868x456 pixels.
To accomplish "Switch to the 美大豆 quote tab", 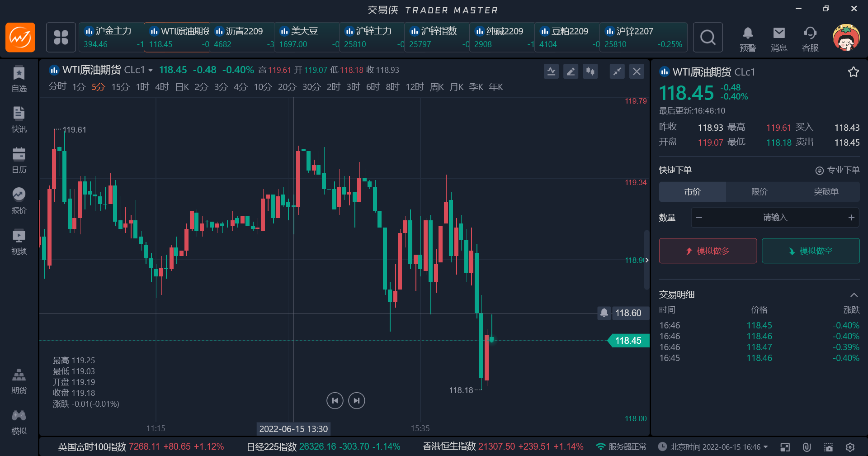I will pyautogui.click(x=307, y=38).
